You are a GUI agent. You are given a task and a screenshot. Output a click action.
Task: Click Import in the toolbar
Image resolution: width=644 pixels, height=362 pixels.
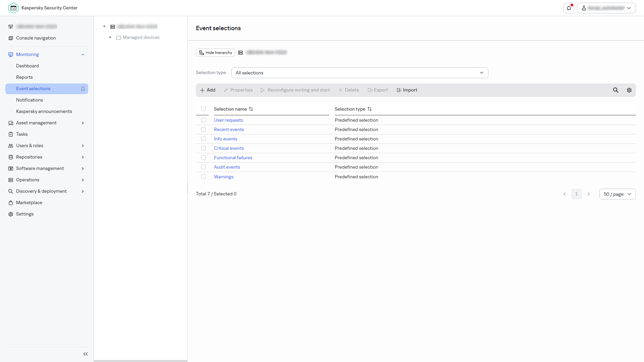pyautogui.click(x=407, y=90)
